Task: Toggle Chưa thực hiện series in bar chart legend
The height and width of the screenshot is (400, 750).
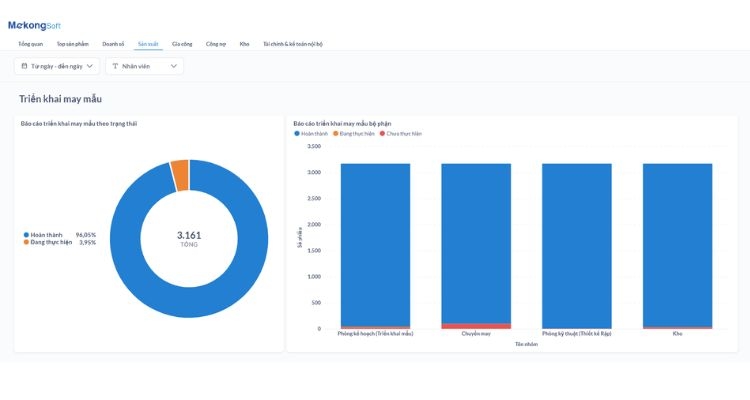Action: [403, 133]
